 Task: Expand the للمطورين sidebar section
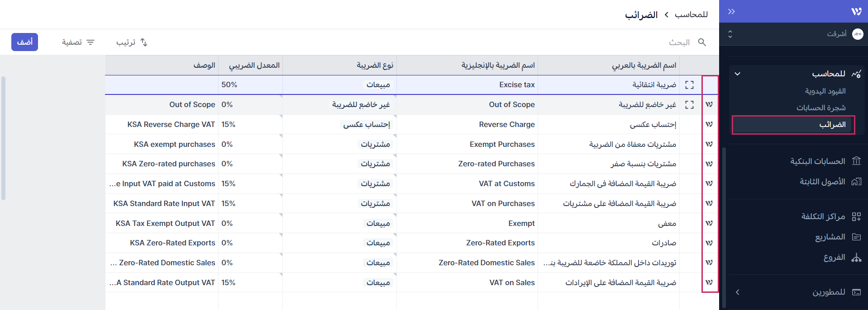738,292
